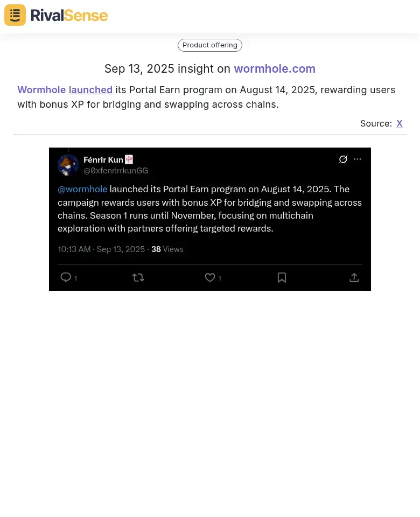420x517 pixels.
Task: Bookmark the tweet with the bookmark icon
Action: 282,278
